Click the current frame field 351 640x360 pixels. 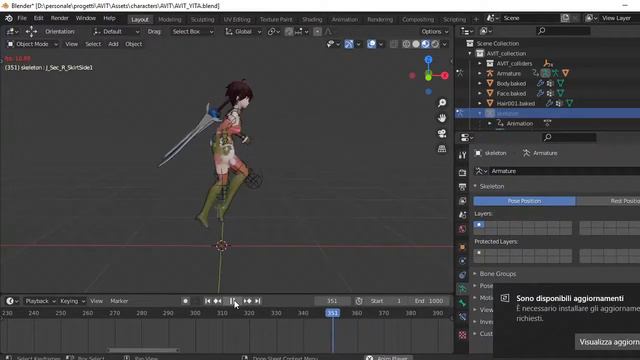click(332, 301)
